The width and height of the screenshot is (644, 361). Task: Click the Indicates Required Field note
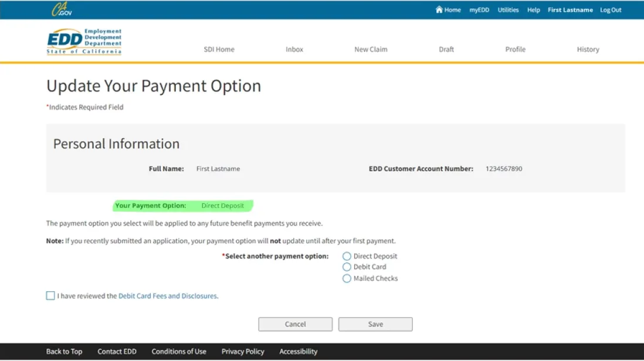pos(85,107)
